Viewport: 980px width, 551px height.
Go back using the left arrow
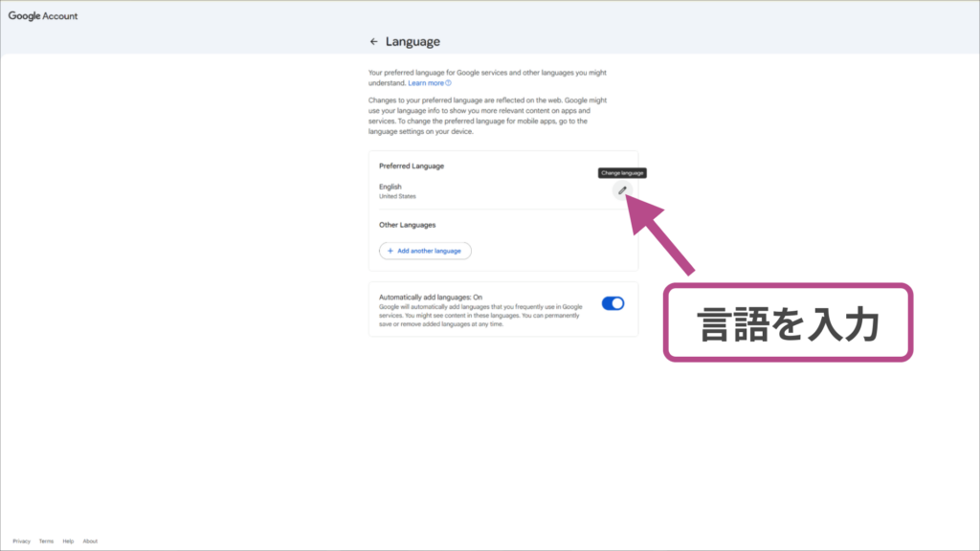(373, 42)
